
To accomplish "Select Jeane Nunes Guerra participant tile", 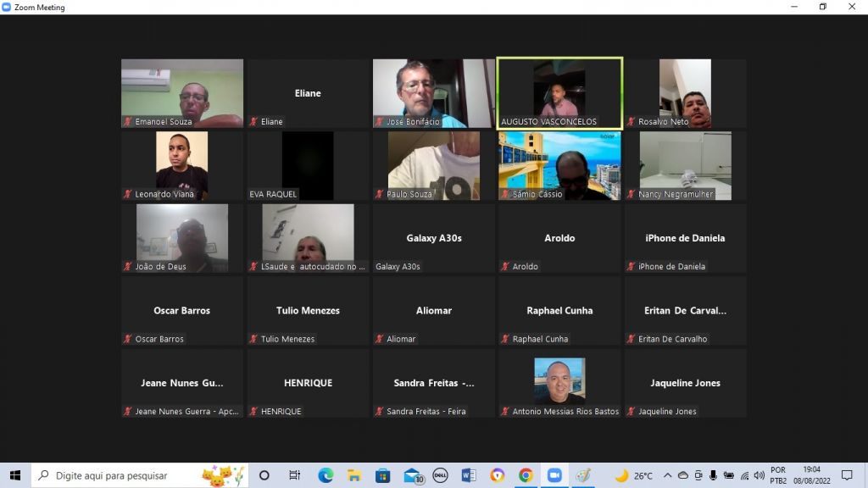I will (x=182, y=384).
